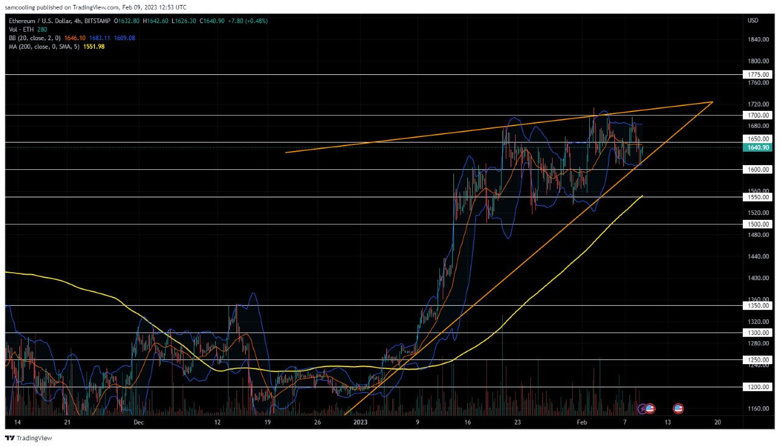Select the current price tag 1640.90
Image resolution: width=780 pixels, height=447 pixels.
[x=757, y=147]
